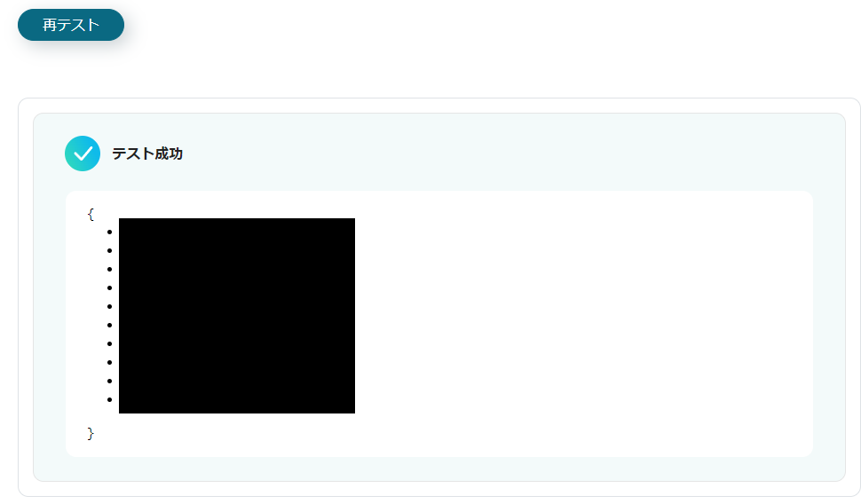Click the opening curly brace
This screenshot has width=861, height=504.
tap(91, 214)
